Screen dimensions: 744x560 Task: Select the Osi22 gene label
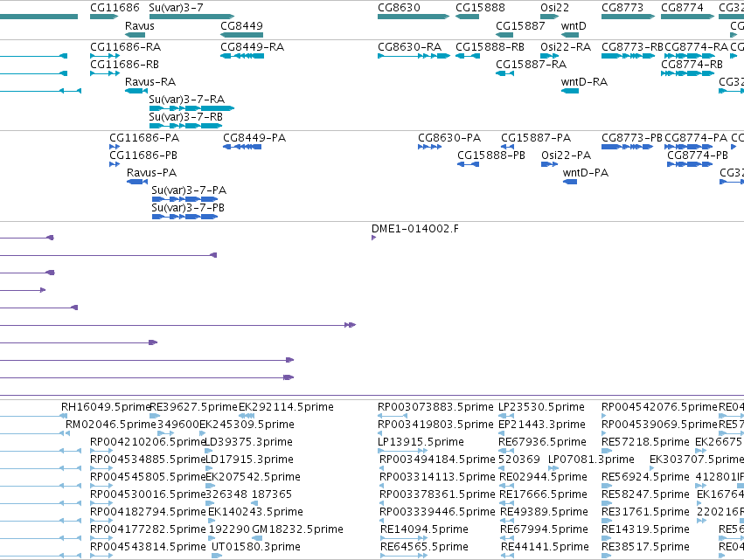554,8
